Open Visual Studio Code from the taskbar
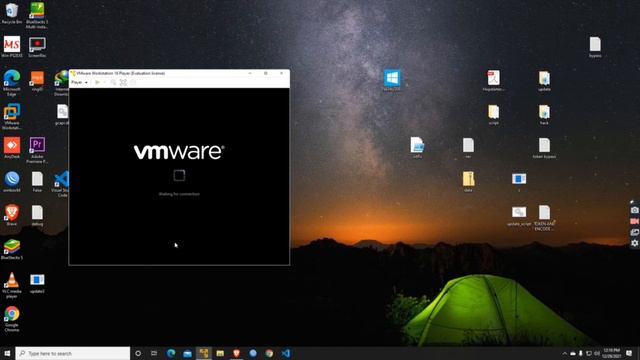 click(x=286, y=353)
